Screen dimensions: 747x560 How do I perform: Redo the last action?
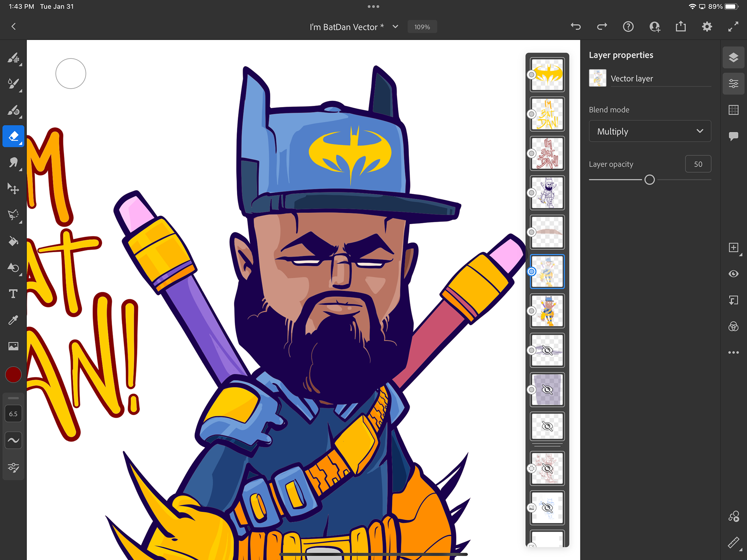pos(602,26)
